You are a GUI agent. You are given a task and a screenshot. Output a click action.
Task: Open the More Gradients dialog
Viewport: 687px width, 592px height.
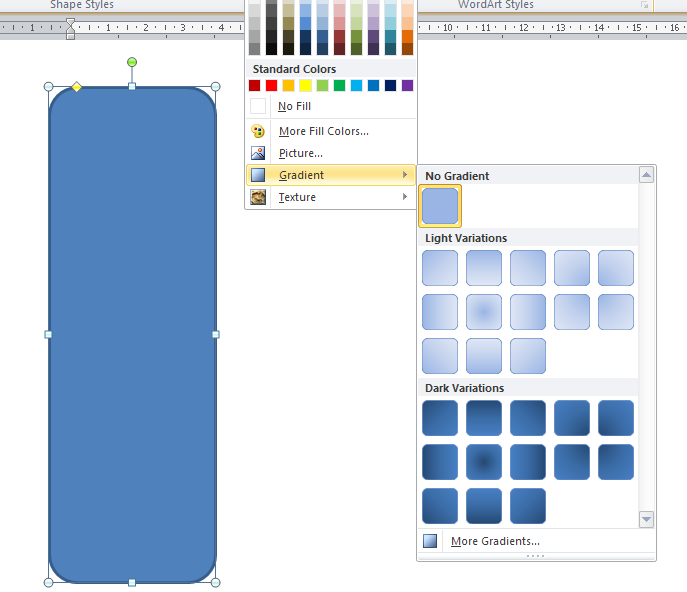click(x=494, y=541)
